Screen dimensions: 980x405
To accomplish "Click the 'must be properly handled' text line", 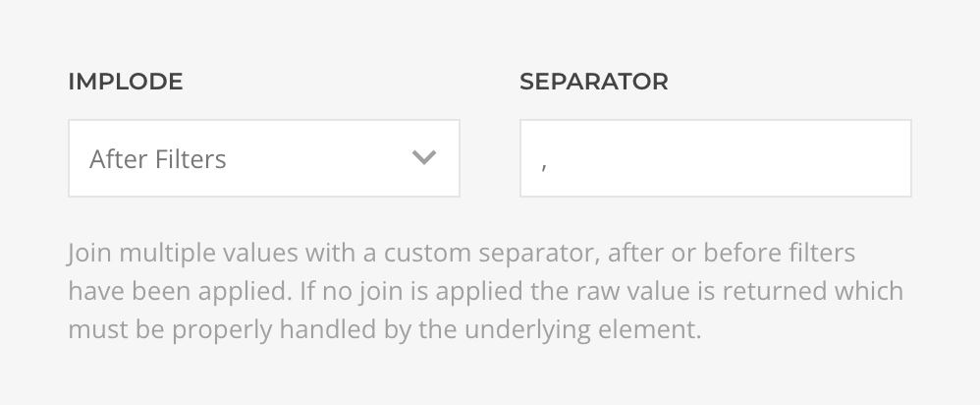I will tap(196, 328).
